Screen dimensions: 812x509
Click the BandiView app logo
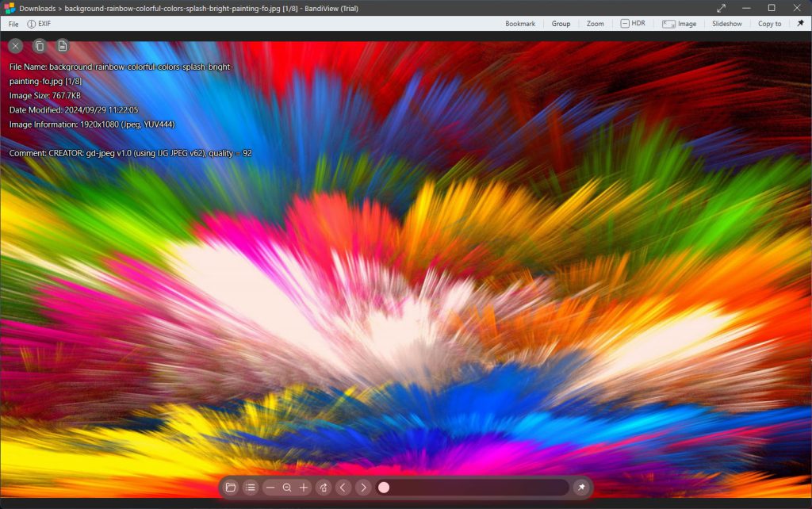coord(10,8)
